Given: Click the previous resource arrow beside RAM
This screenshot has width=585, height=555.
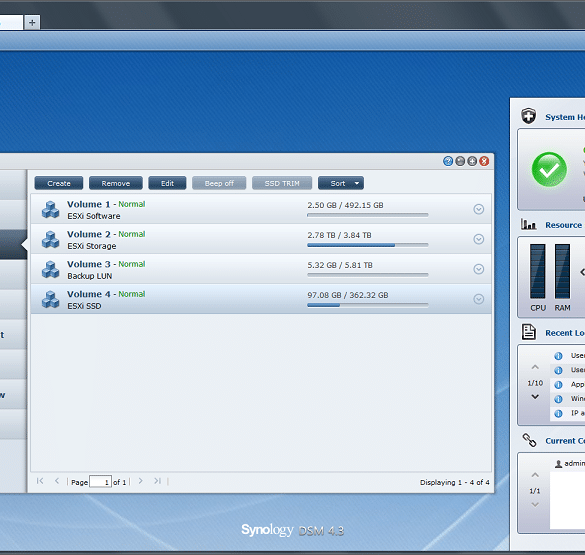Looking at the screenshot, I should pos(582,272).
